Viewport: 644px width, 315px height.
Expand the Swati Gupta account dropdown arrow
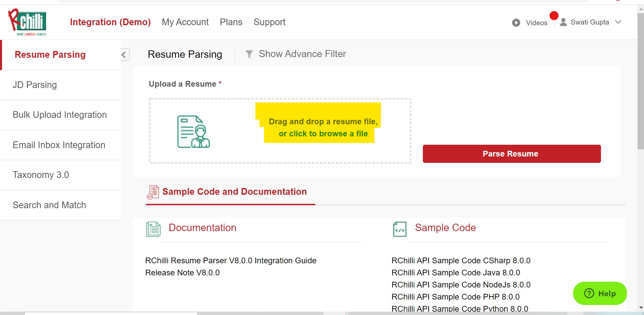[x=618, y=22]
